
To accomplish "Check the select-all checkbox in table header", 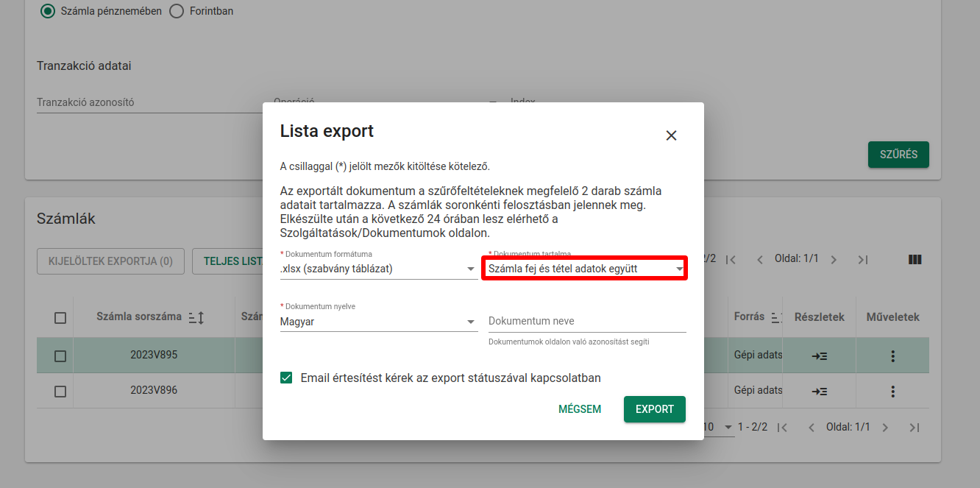I will [x=60, y=318].
